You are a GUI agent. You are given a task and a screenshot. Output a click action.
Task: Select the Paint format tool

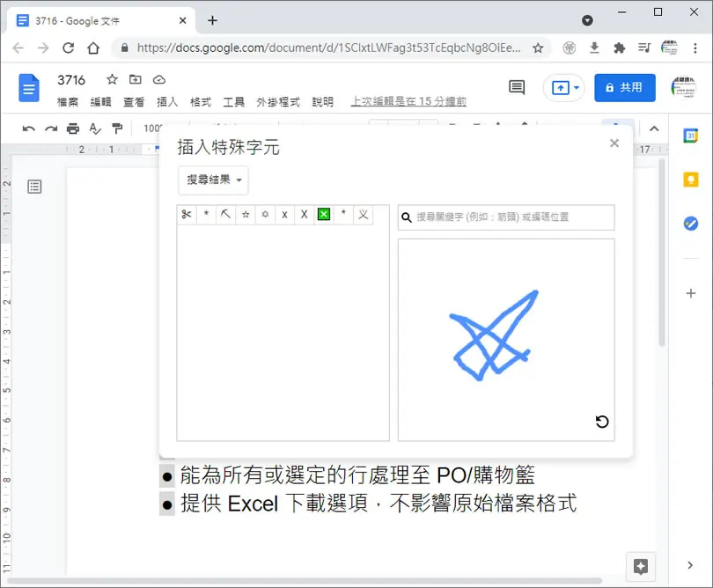[x=117, y=129]
